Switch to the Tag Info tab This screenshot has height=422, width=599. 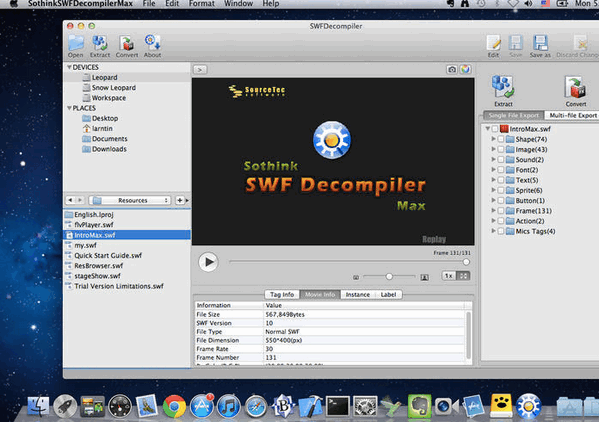click(x=282, y=294)
